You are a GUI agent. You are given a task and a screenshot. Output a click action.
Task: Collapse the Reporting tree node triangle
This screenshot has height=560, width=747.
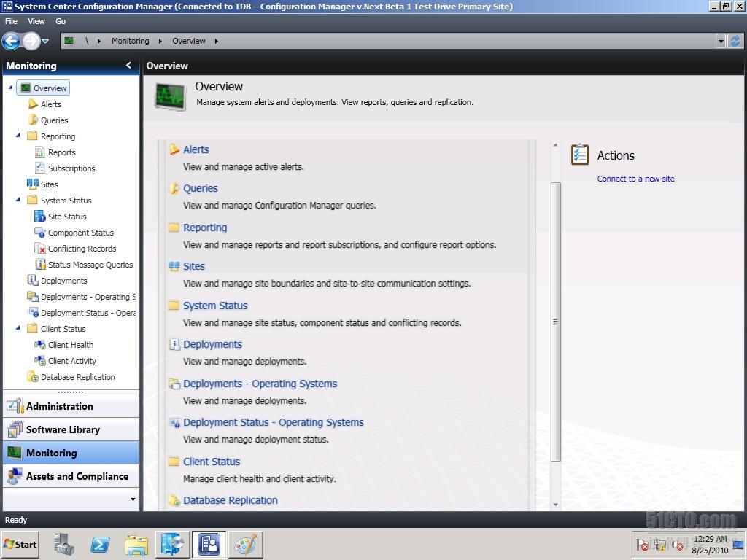point(18,136)
